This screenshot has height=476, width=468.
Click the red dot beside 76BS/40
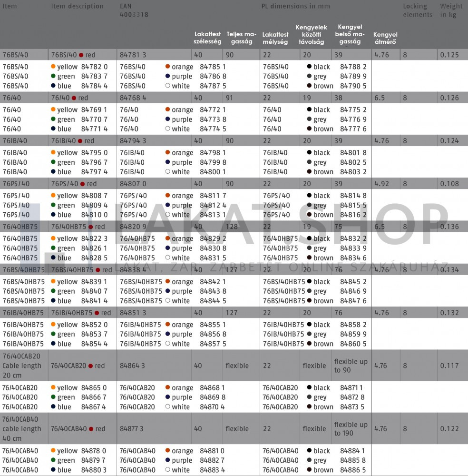coord(81,55)
